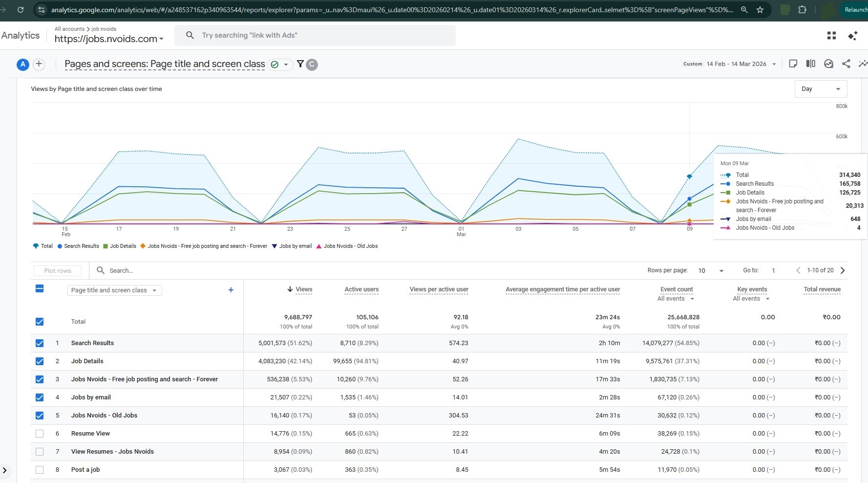Expand the Rows per page dropdown
This screenshot has height=483, width=868.
(711, 270)
